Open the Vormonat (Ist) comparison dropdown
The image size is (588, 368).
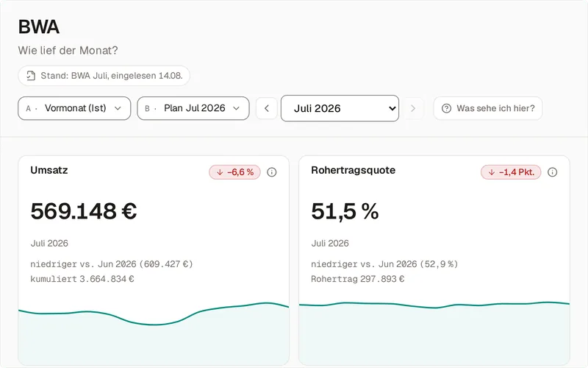point(74,108)
